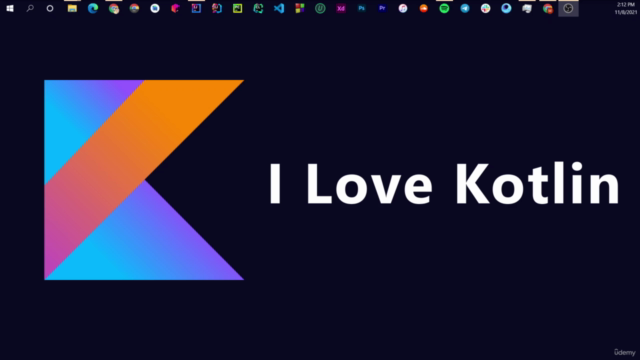The image size is (640, 360).
Task: Open Chrome icon with red badge
Action: click(x=548, y=8)
